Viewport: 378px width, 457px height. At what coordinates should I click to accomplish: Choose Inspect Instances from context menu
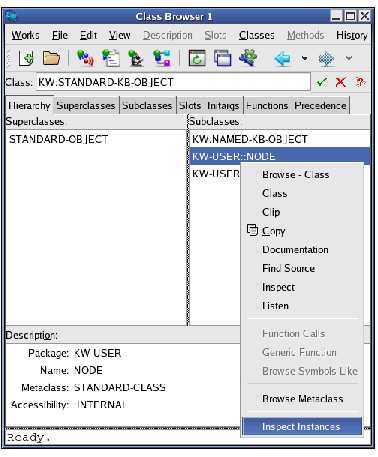tap(302, 426)
